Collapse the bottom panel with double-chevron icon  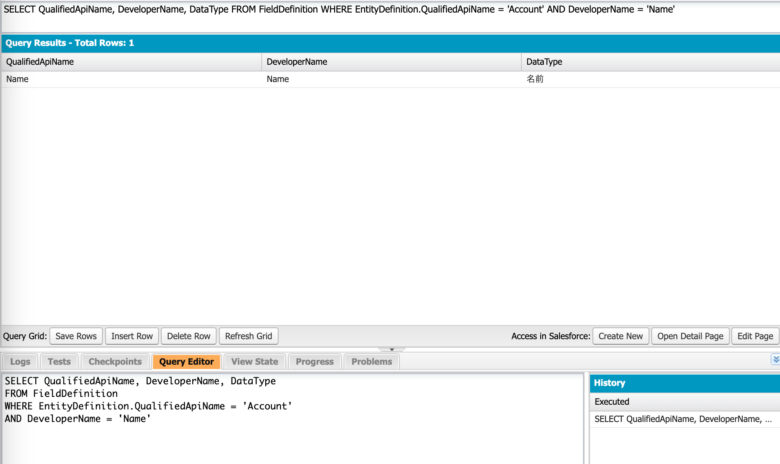(x=775, y=360)
